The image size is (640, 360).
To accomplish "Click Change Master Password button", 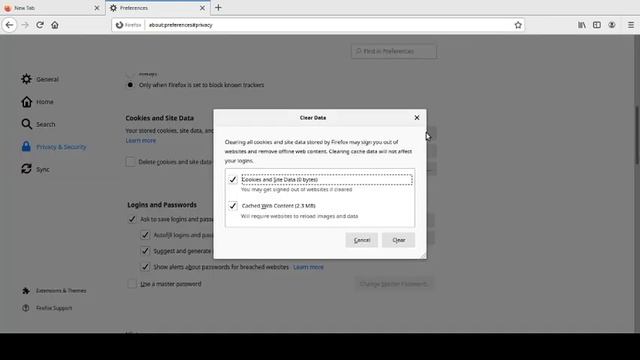I will click(394, 284).
